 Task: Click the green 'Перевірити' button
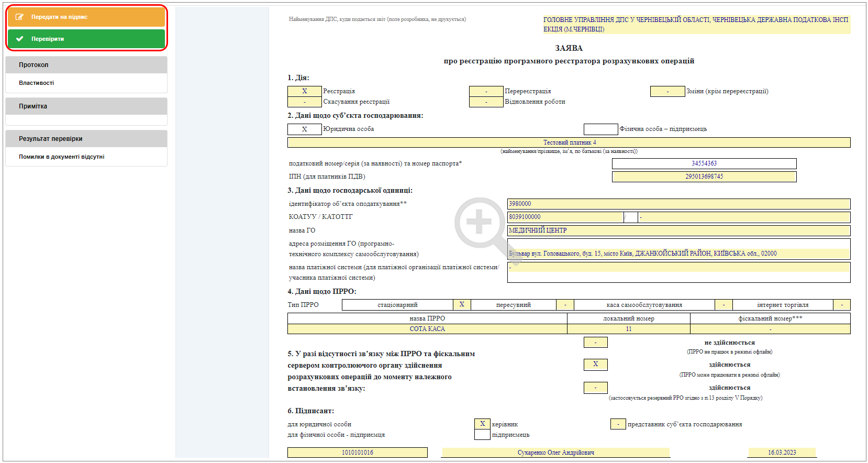tap(86, 39)
